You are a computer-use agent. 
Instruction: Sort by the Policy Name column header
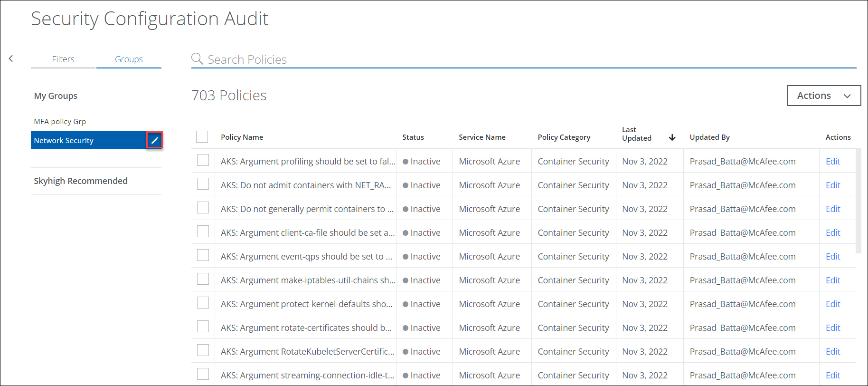(242, 137)
